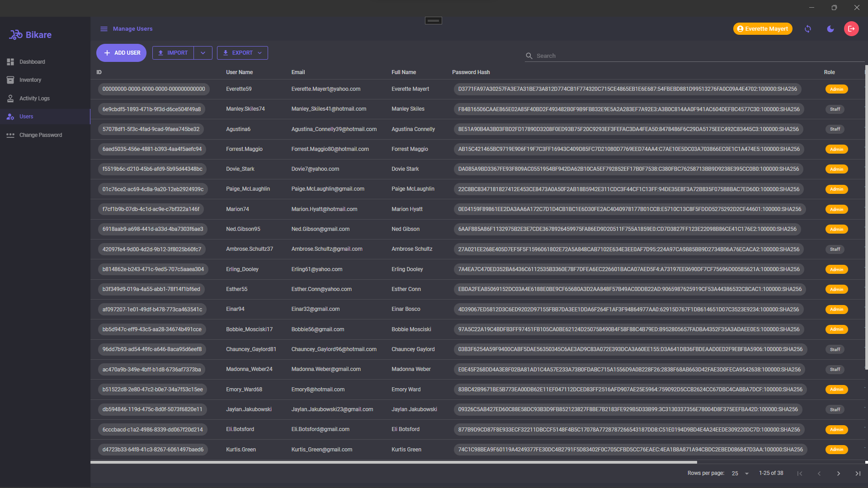The width and height of the screenshot is (868, 488).
Task: Click the Everette Mayert profile button
Action: [762, 29]
